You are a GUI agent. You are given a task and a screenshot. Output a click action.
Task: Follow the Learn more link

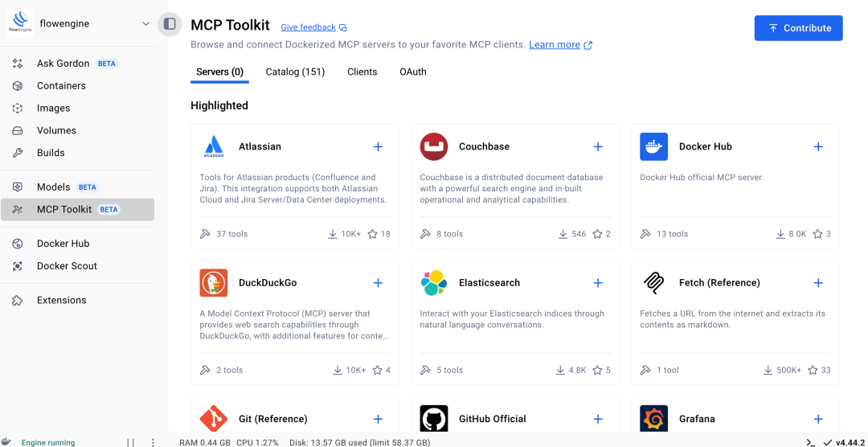pos(560,45)
